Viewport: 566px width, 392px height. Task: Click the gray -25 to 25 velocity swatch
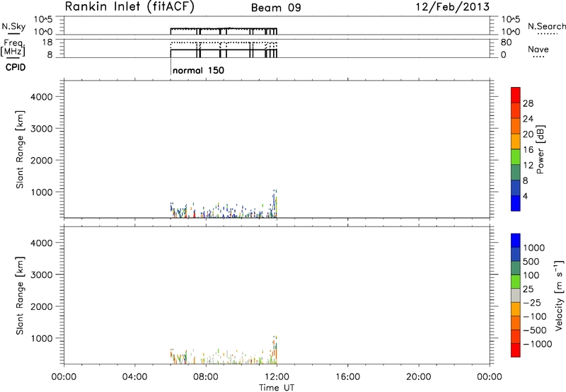tap(516, 295)
